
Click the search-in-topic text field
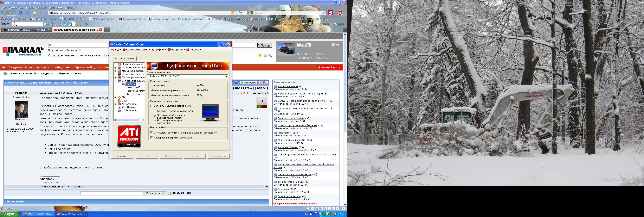coord(112,193)
